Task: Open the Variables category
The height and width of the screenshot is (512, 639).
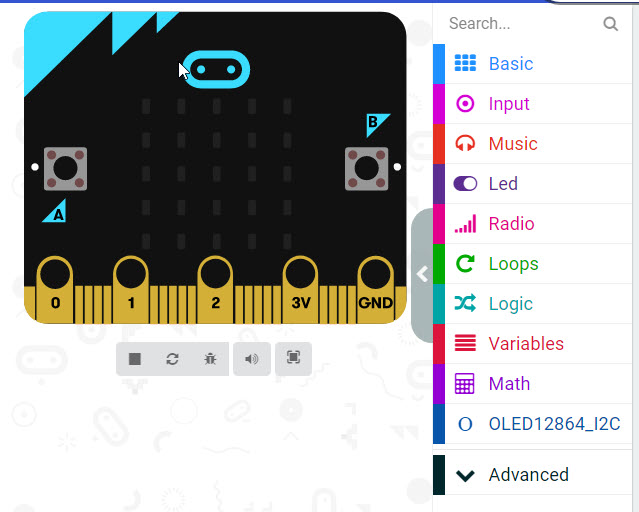Action: (532, 344)
